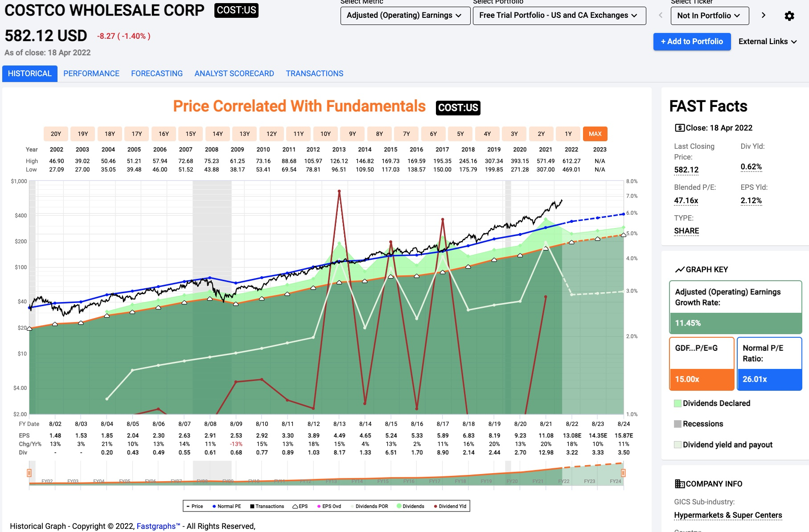Select 7Y time range

click(407, 134)
